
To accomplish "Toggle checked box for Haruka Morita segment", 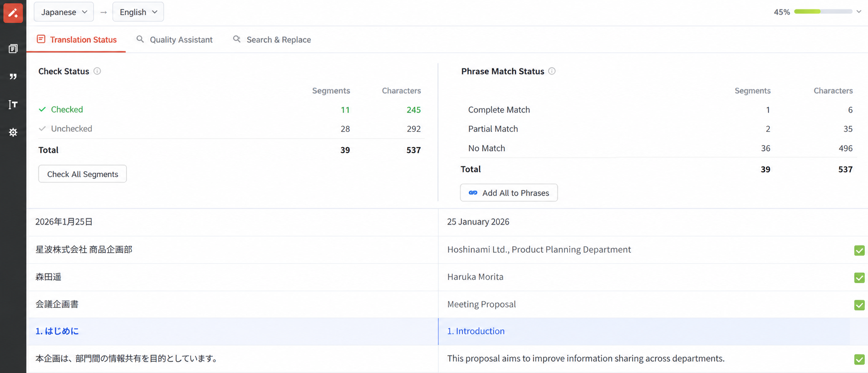I will [x=859, y=278].
